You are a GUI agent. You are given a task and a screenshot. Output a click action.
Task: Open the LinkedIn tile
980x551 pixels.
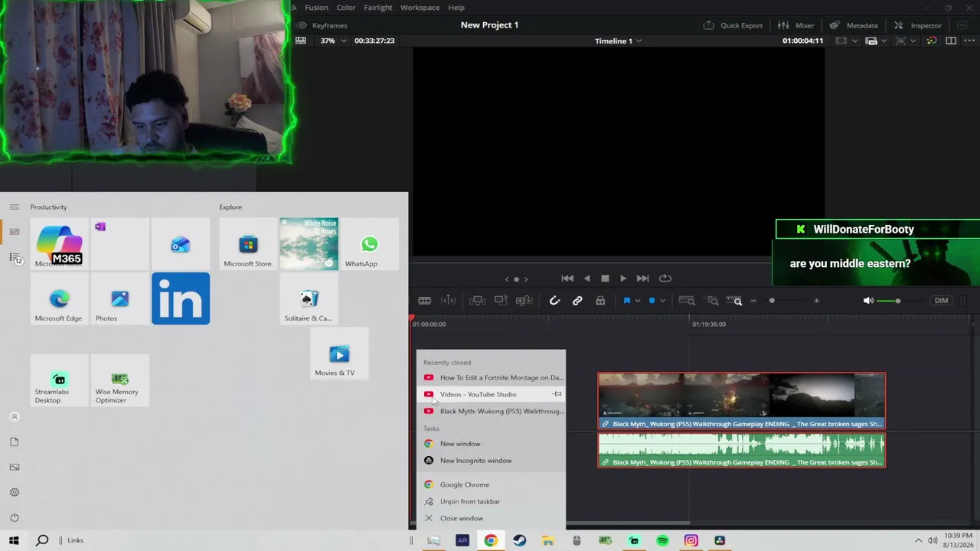tap(181, 298)
